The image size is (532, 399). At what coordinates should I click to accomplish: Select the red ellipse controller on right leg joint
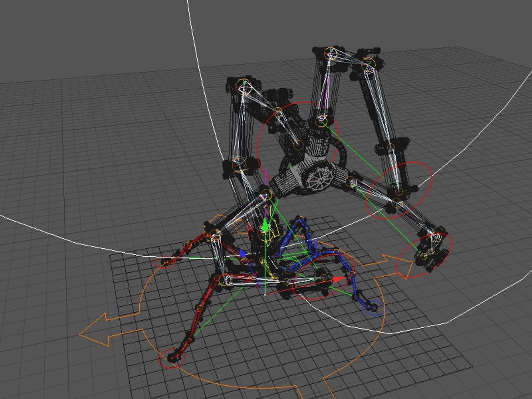pyautogui.click(x=399, y=191)
